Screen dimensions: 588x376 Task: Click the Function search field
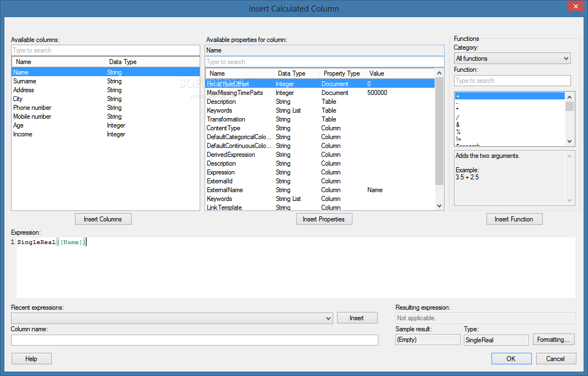tap(512, 81)
